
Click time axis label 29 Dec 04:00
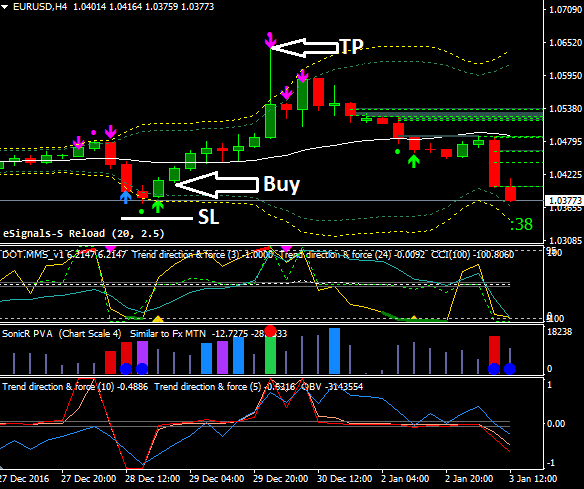pyautogui.click(x=217, y=479)
